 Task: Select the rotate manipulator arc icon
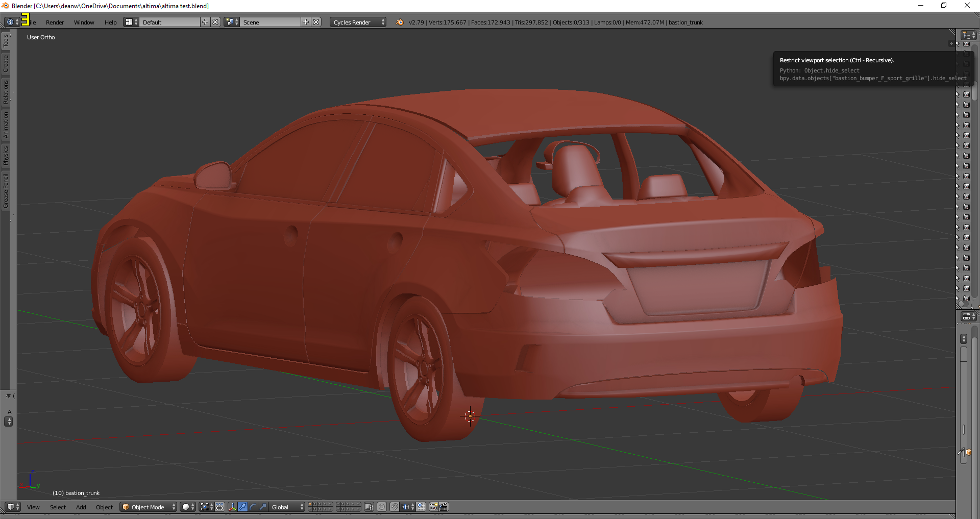tap(253, 507)
